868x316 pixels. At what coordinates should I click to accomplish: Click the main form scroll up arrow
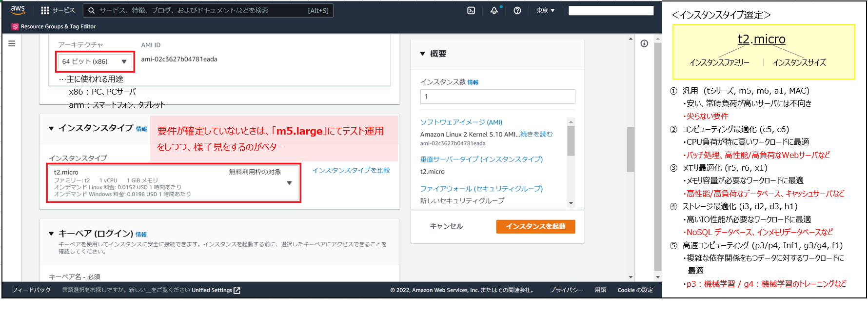click(x=631, y=39)
